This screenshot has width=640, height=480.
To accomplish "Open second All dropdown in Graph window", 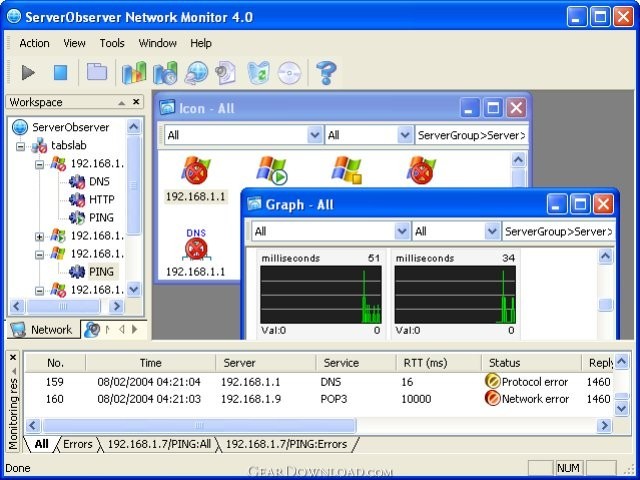I will click(492, 231).
